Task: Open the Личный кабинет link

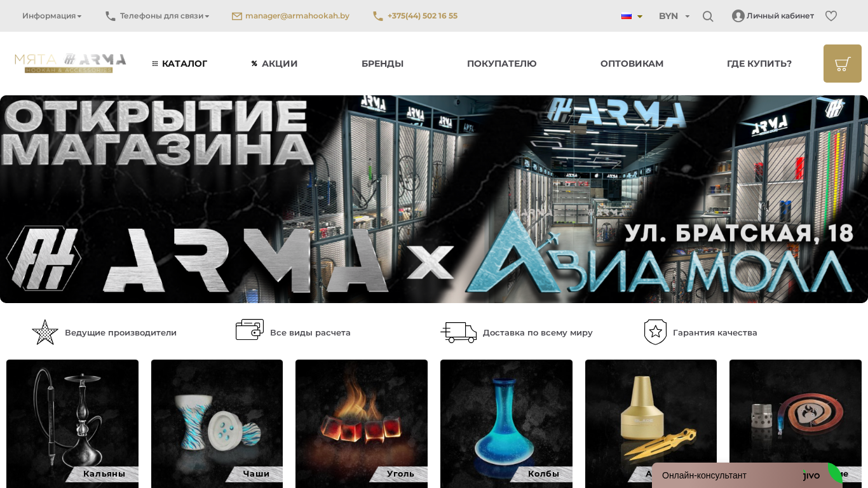Action: [x=780, y=16]
